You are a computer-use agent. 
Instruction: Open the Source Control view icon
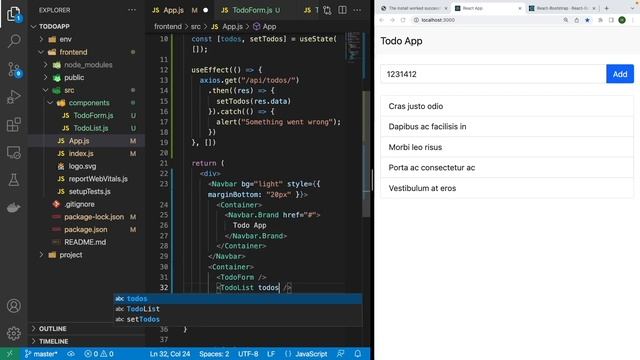pos(14,70)
